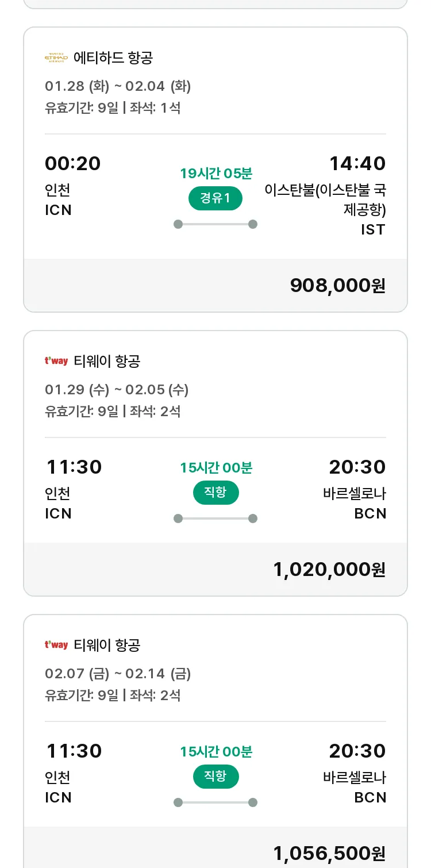Viewport: 431px width, 868px height.
Task: Select the 직항 badge on 02.07 flight
Action: pos(215,777)
